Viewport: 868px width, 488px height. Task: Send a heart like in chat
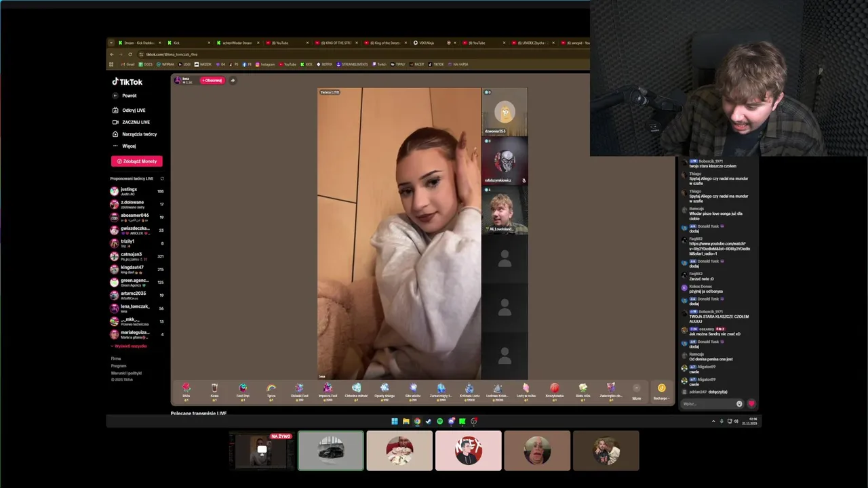tap(751, 404)
